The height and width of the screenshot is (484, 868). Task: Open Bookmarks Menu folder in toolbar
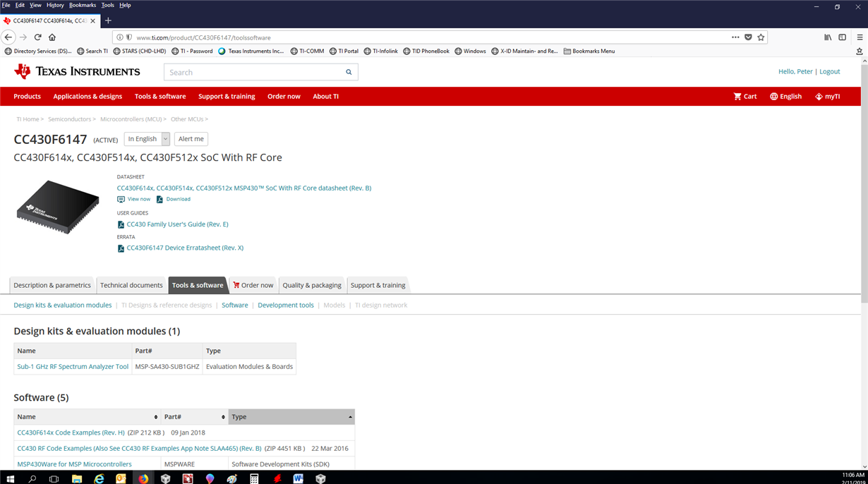click(x=589, y=51)
